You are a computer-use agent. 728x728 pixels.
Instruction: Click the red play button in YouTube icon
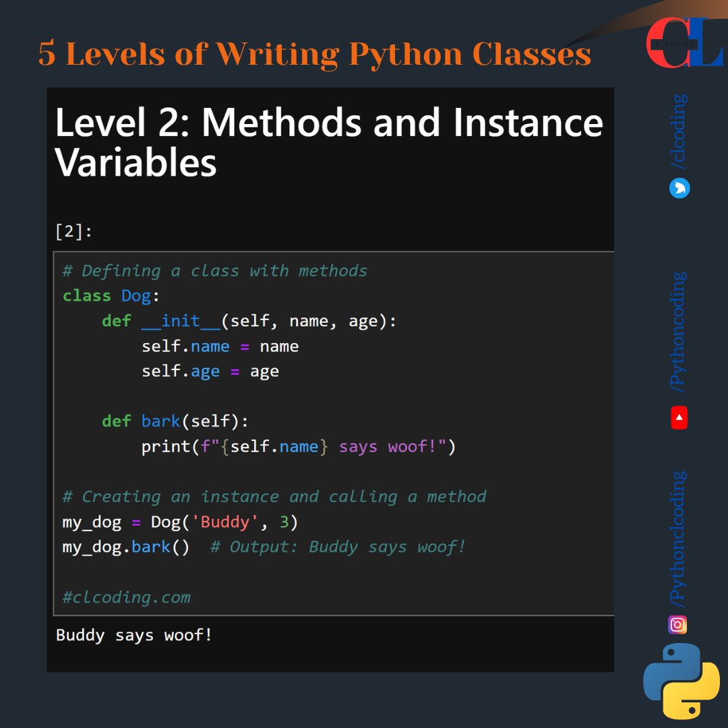click(678, 419)
